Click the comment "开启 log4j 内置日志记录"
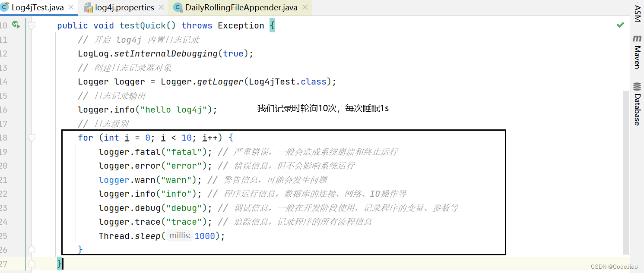The image size is (644, 273). [139, 40]
